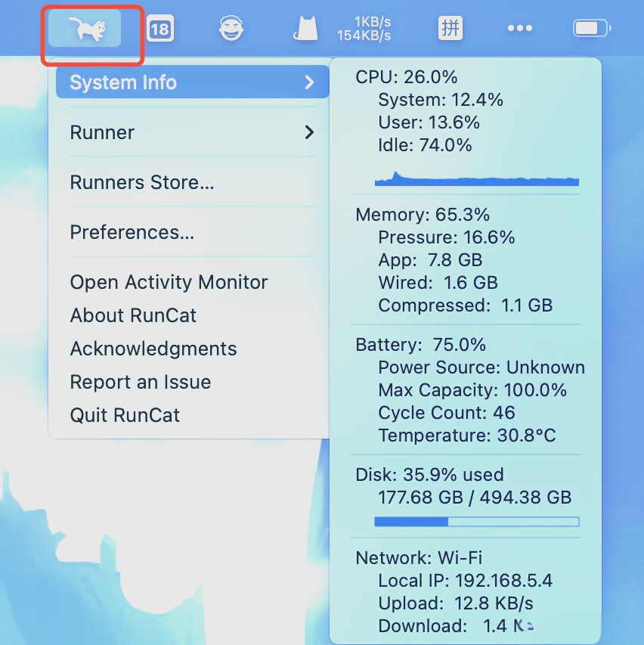Click the sitting cat silhouette menu bar icon
The height and width of the screenshot is (645, 644).
tap(305, 29)
